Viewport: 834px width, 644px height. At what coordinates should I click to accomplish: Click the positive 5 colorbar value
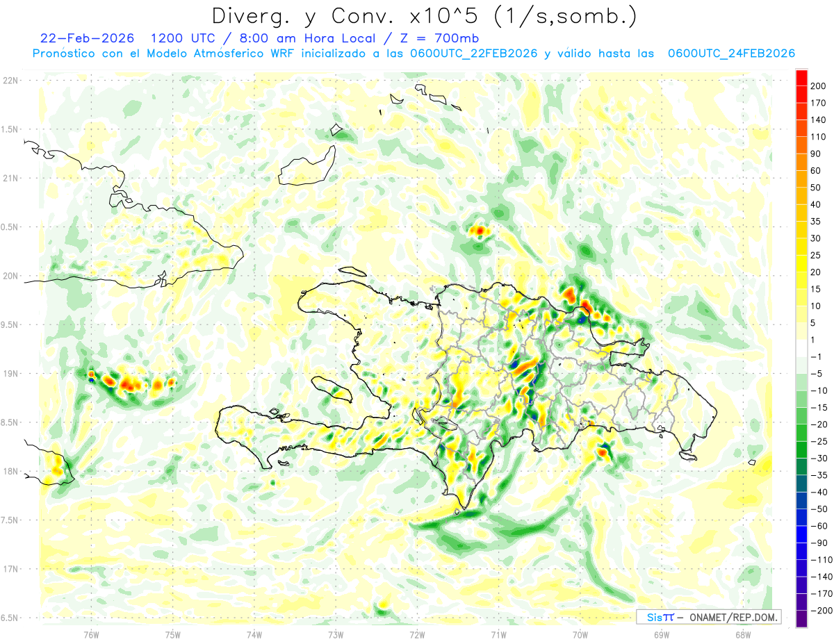click(814, 323)
